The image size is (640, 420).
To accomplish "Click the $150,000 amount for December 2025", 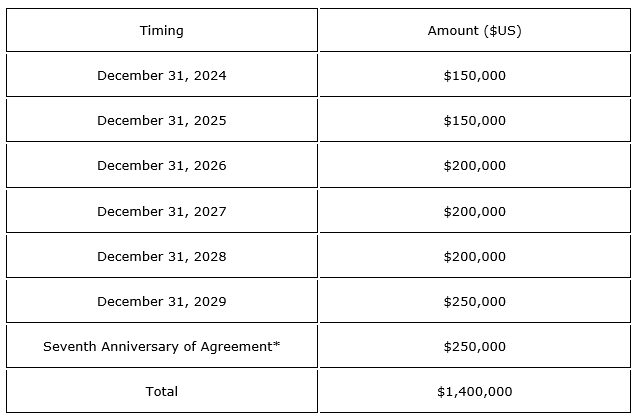I will click(x=474, y=120).
